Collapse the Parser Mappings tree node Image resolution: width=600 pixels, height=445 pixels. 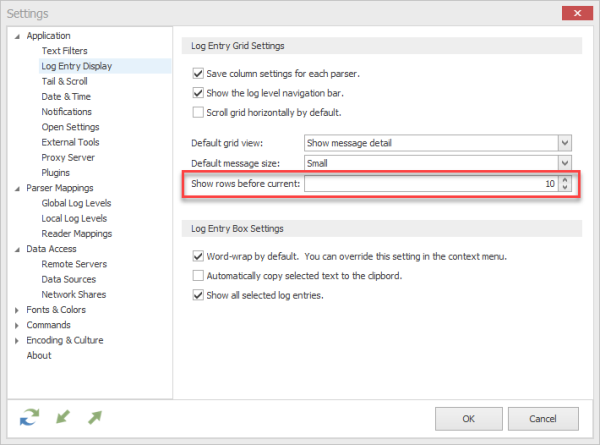tap(17, 189)
